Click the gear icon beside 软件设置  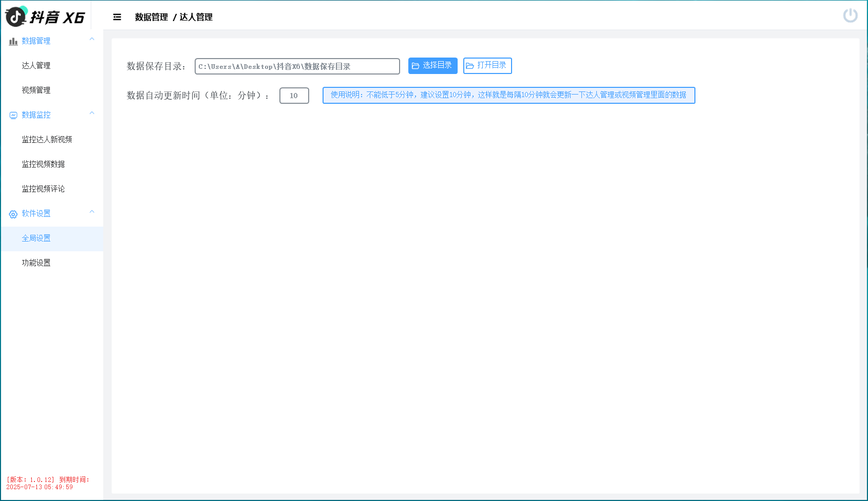tap(13, 214)
